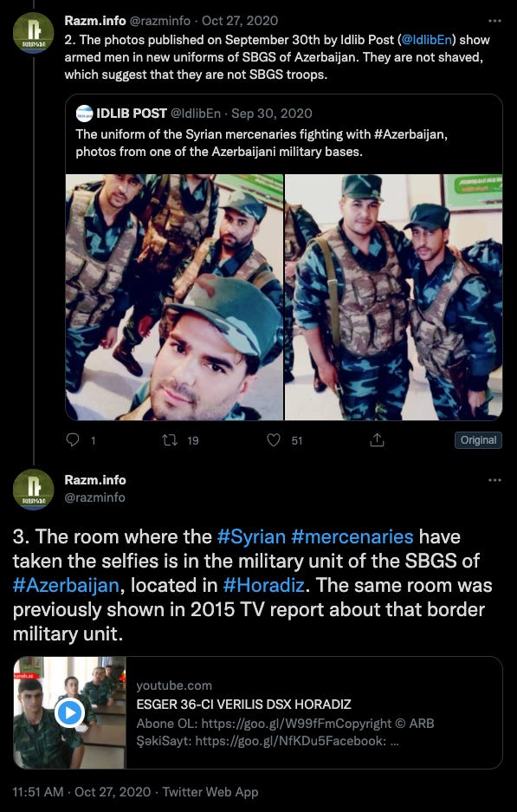Like the tweet with 51 likes
This screenshot has height=812, width=517.
(274, 440)
